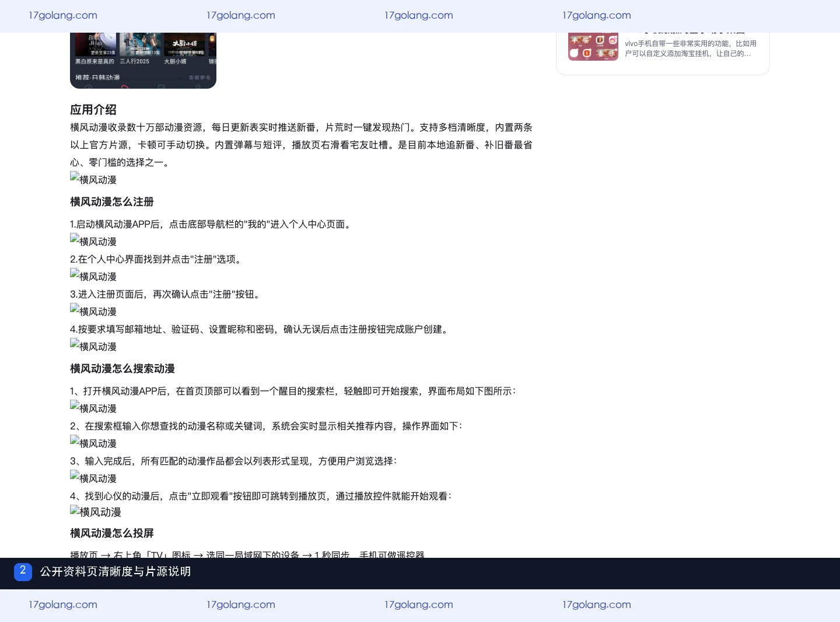Click the broken image below 4、找到心仪的动漫后
The image size is (840, 622).
point(96,512)
